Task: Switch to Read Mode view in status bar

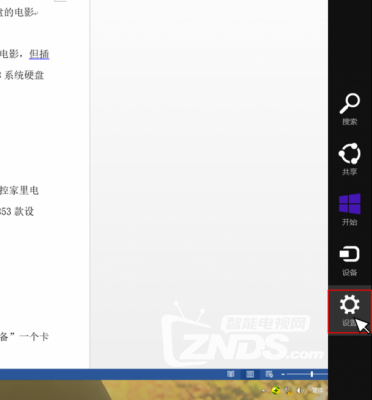Action: pos(231,374)
